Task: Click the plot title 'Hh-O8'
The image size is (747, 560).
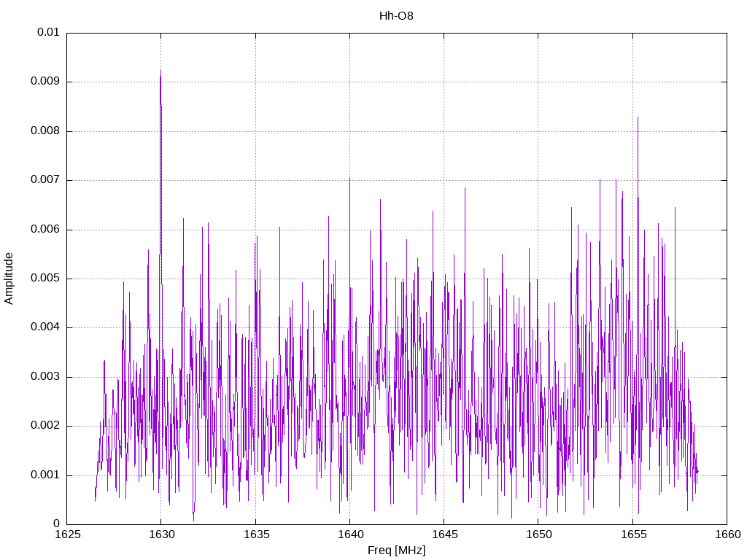Action: 396,16
